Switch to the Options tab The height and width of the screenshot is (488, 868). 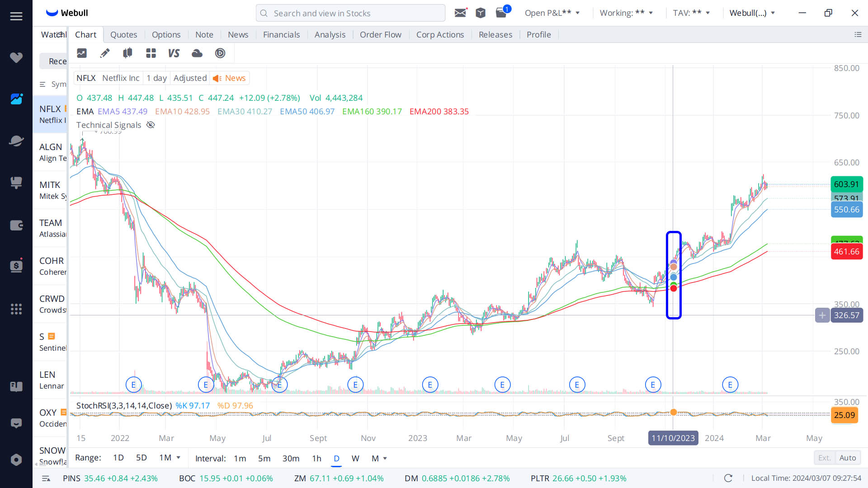pyautogui.click(x=166, y=35)
